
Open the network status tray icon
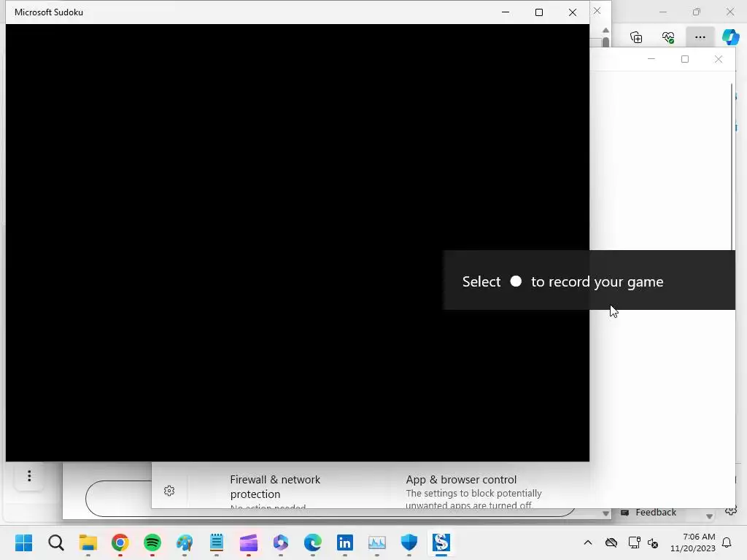pyautogui.click(x=634, y=542)
